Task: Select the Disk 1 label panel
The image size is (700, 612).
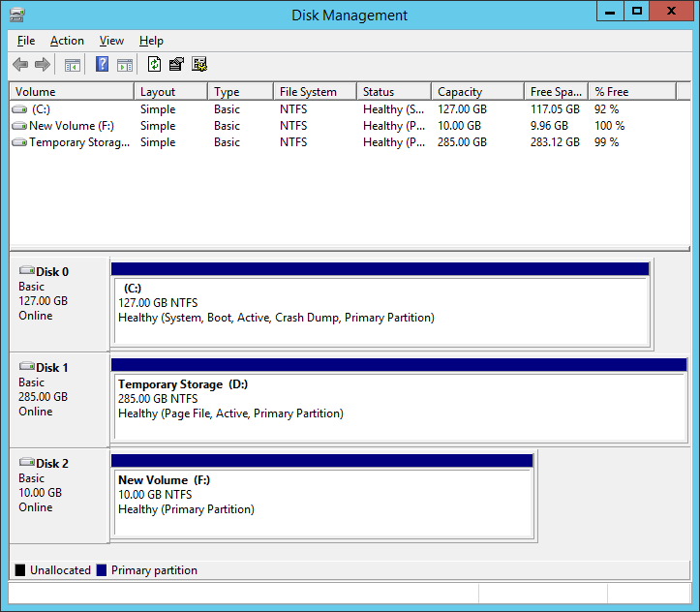Action: pyautogui.click(x=59, y=400)
